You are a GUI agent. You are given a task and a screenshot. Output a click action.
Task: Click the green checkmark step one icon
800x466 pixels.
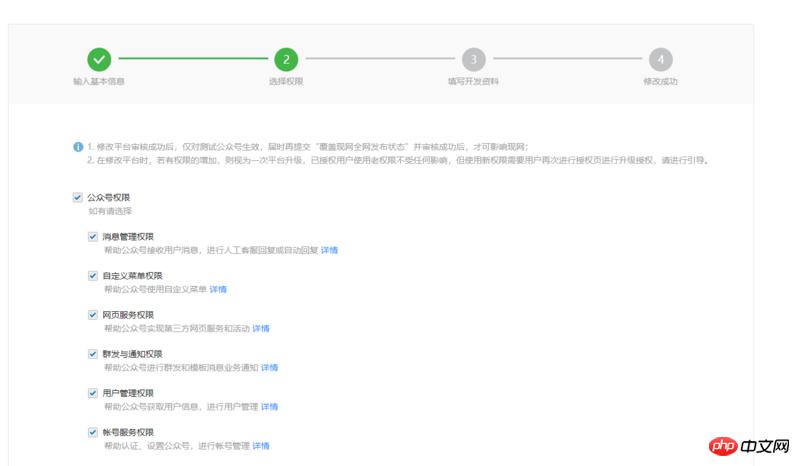coord(99,59)
